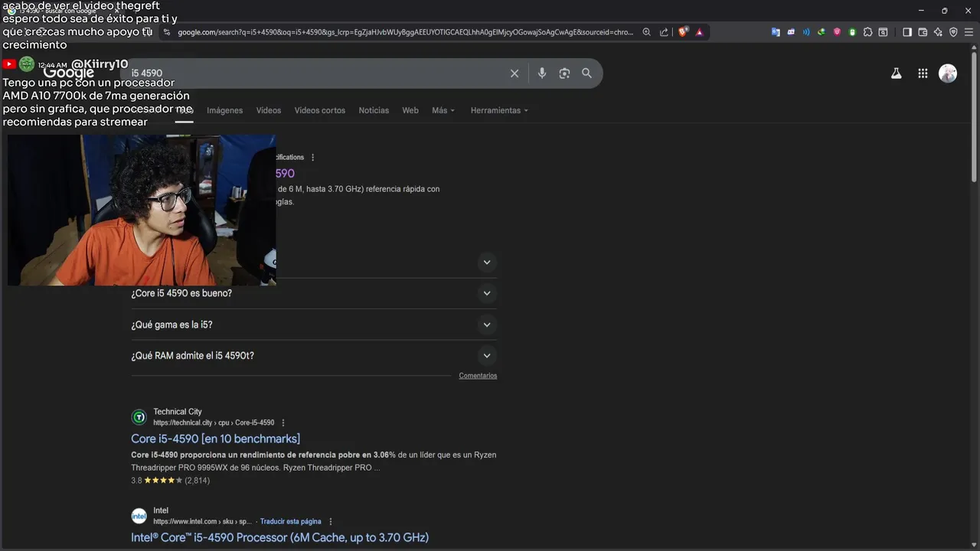The height and width of the screenshot is (551, 980).
Task: Expand '¿Core i5 4590 es bueno?' question
Action: 314,293
